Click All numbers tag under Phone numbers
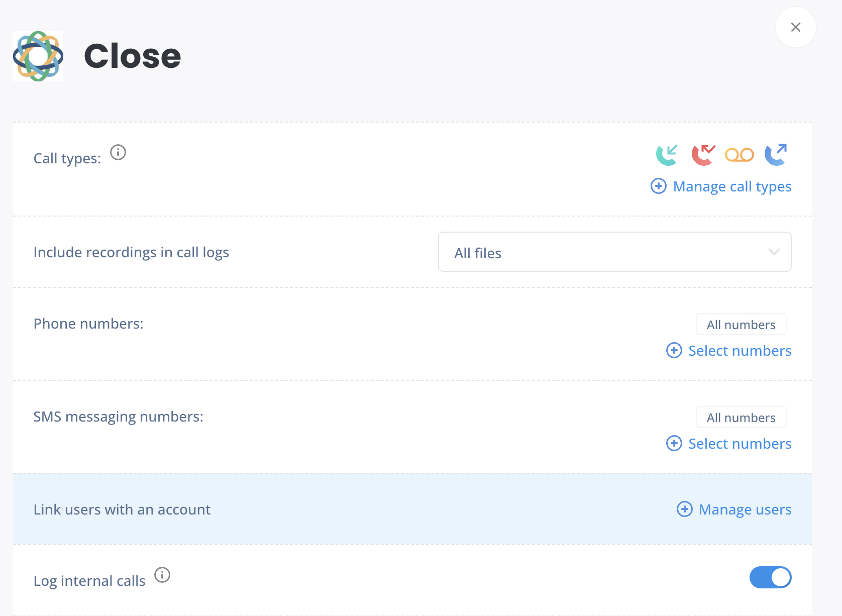This screenshot has width=842, height=616. pos(741,325)
